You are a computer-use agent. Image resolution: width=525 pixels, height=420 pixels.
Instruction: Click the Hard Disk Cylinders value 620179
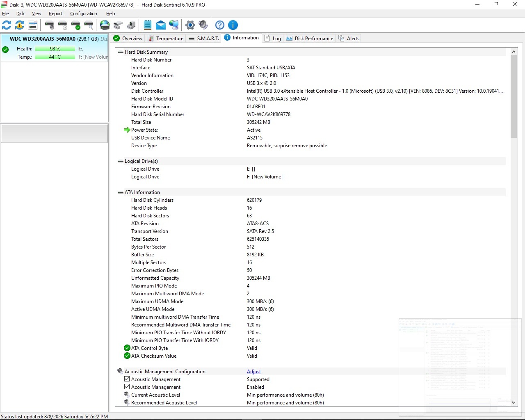coord(254,200)
